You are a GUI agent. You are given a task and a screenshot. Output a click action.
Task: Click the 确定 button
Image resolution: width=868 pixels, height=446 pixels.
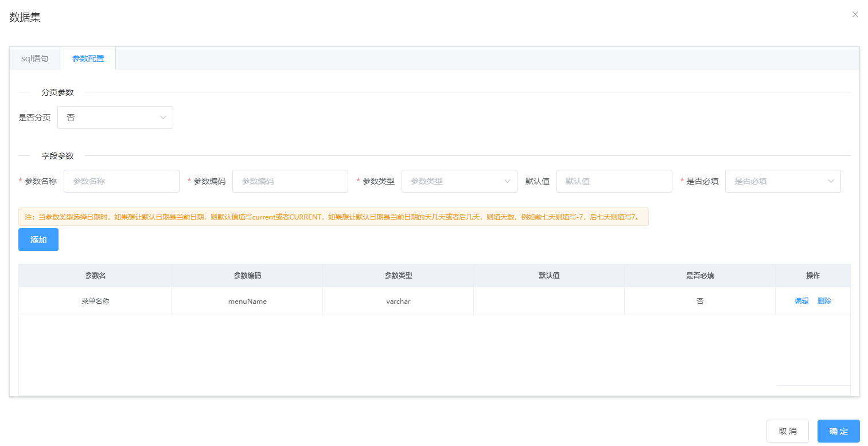click(838, 431)
